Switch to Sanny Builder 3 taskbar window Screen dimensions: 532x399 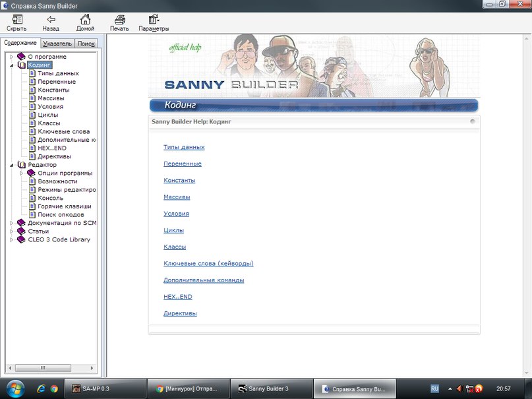272,389
